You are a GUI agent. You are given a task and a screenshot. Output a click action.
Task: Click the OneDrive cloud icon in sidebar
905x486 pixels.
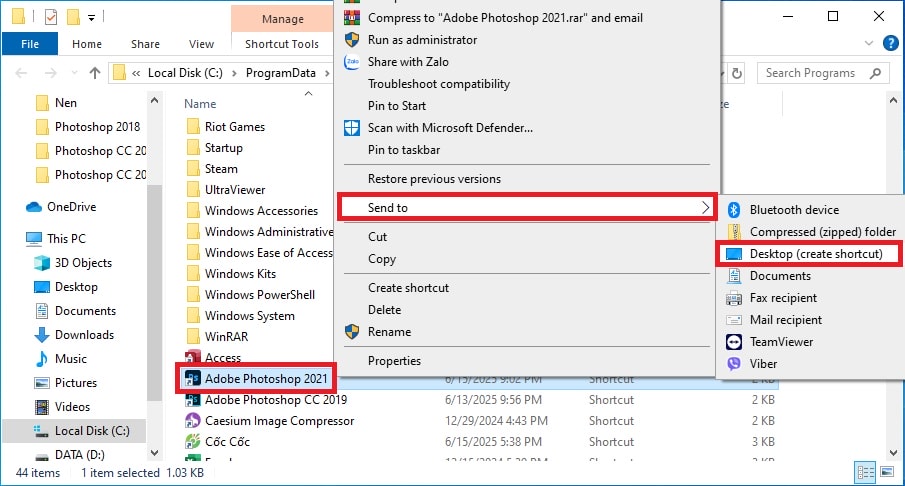33,207
